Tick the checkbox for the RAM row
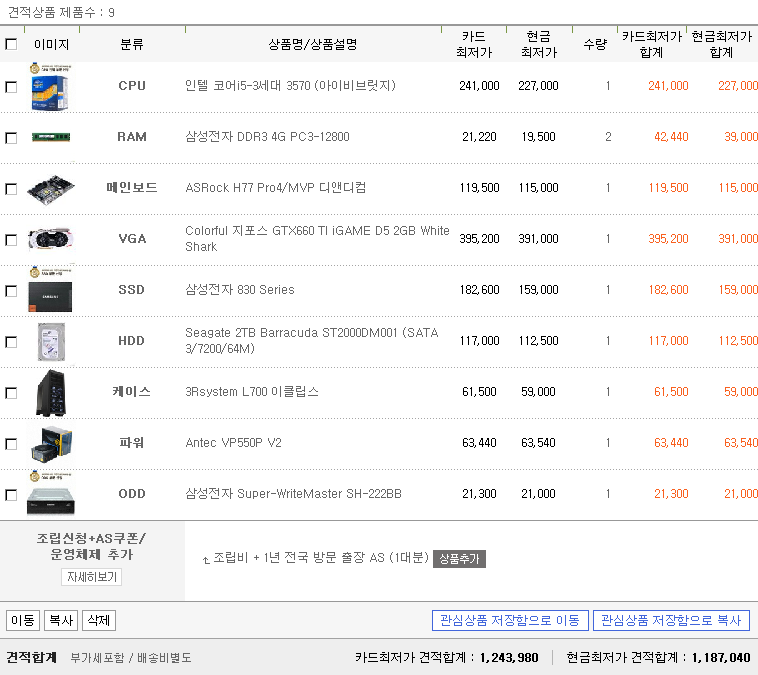The width and height of the screenshot is (758, 675). click(11, 138)
